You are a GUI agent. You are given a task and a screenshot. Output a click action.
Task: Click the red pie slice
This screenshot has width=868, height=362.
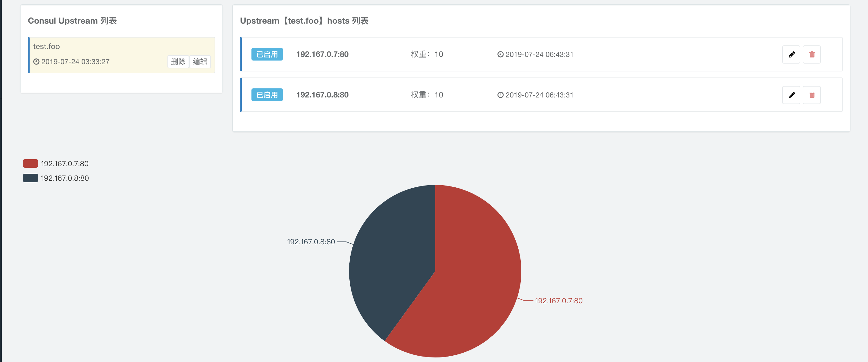tap(472, 287)
